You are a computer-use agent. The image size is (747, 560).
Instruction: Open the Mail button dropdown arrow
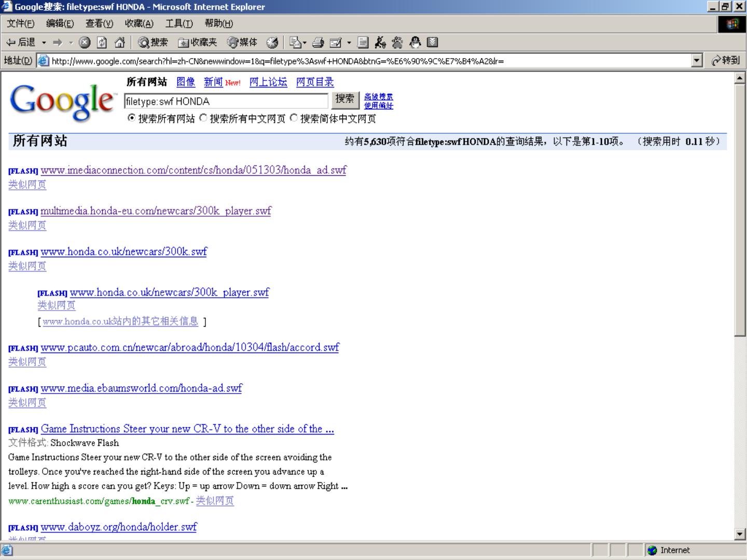coord(305,43)
